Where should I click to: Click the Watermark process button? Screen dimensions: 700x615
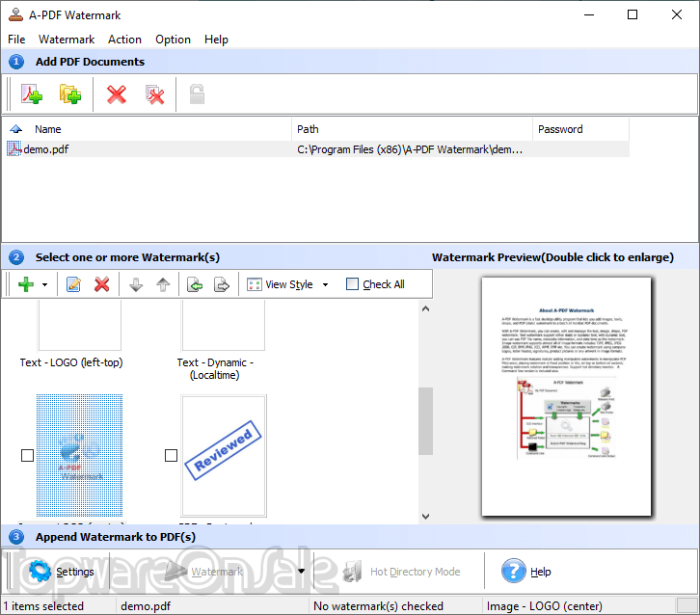(203, 572)
